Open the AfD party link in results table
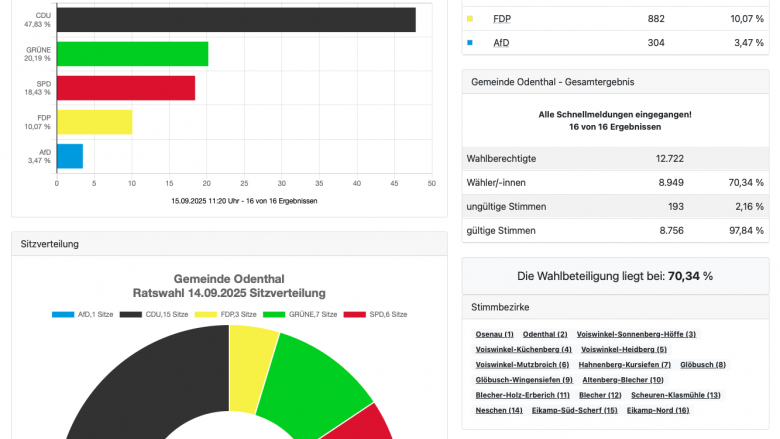The width and height of the screenshot is (780, 439). pos(501,43)
